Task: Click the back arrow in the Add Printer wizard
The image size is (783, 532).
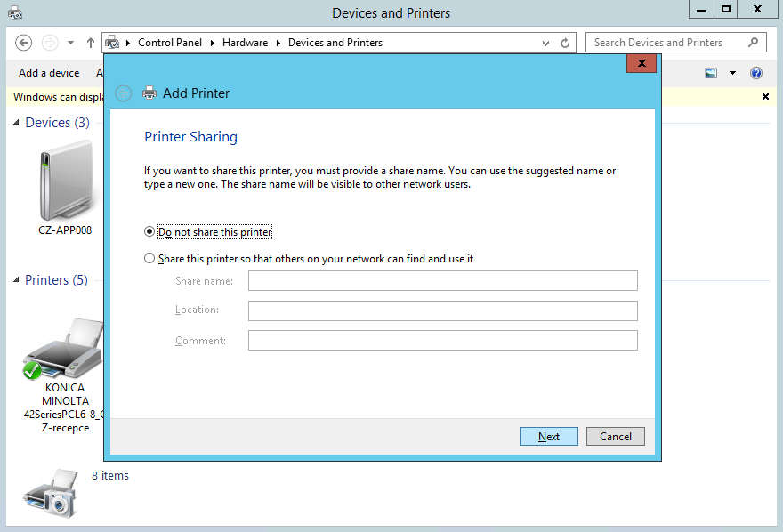Action: [x=123, y=93]
